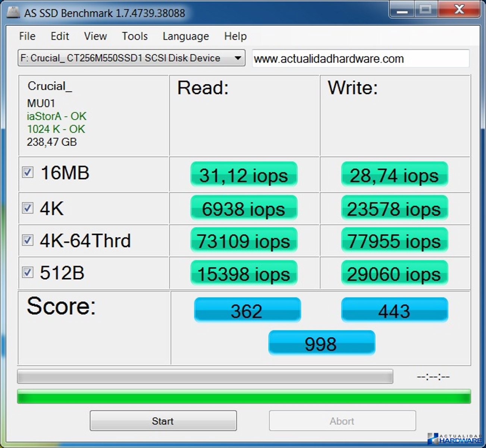Open the Help menu
The image size is (486, 448).
coord(235,36)
